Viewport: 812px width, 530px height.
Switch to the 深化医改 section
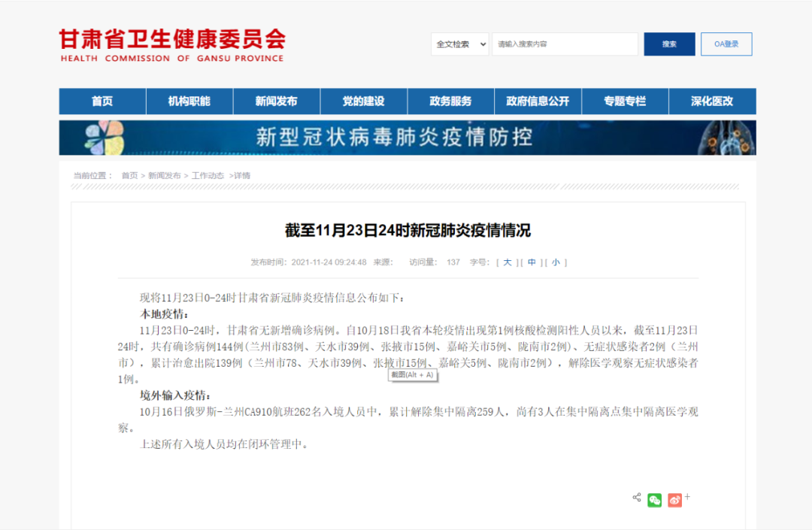[x=712, y=101]
